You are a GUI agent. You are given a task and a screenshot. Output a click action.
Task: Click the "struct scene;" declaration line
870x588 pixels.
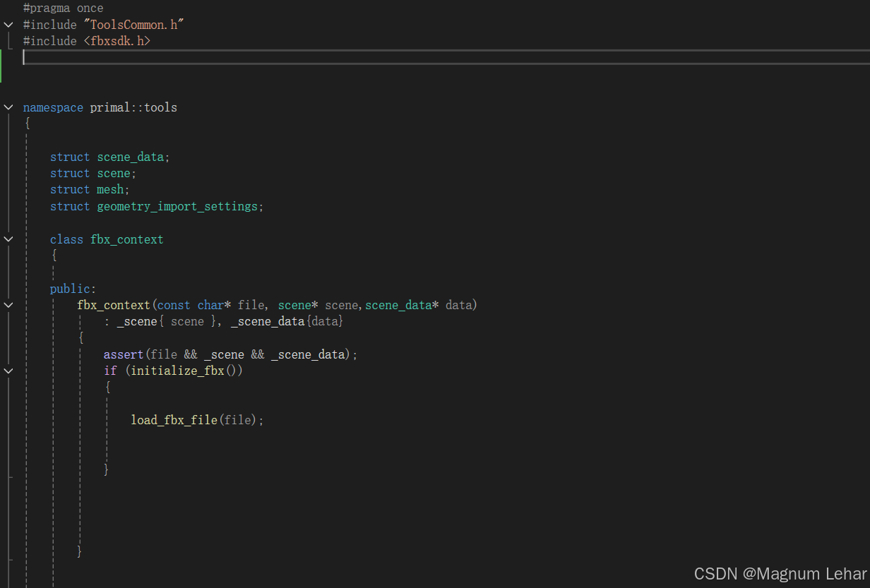[93, 173]
